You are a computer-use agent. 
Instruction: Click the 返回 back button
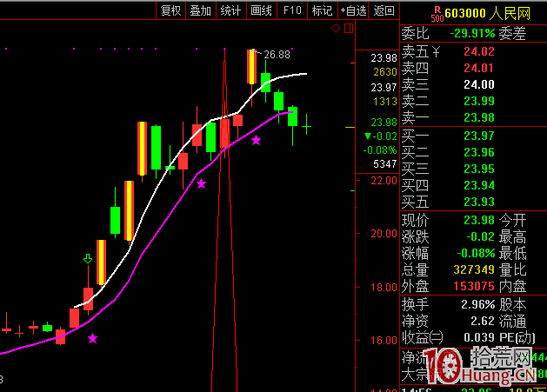click(x=384, y=10)
